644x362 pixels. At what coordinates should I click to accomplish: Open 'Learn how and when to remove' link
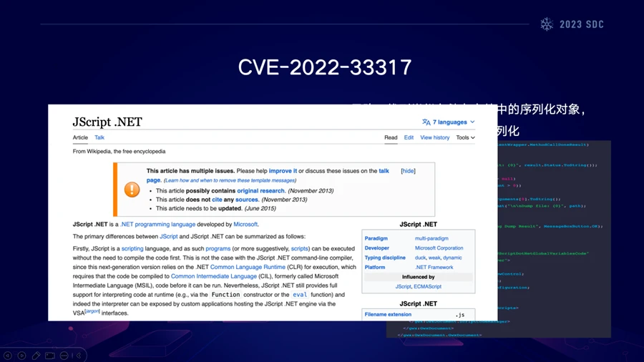pyautogui.click(x=230, y=180)
